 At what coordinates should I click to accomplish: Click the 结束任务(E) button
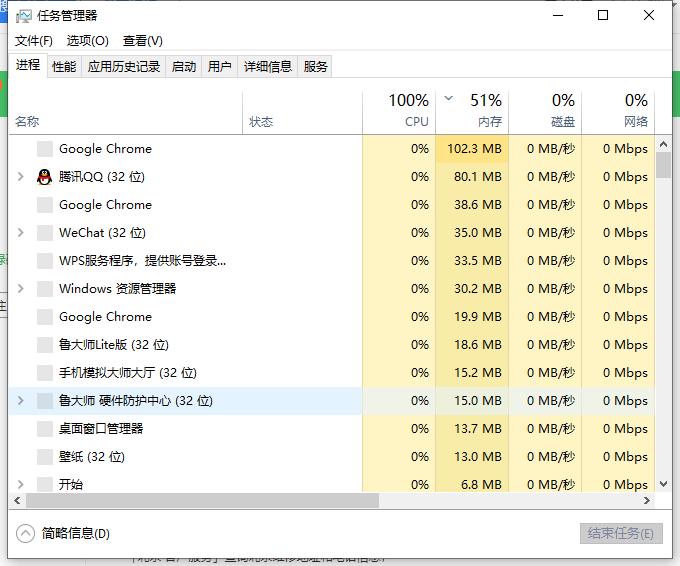pyautogui.click(x=621, y=533)
